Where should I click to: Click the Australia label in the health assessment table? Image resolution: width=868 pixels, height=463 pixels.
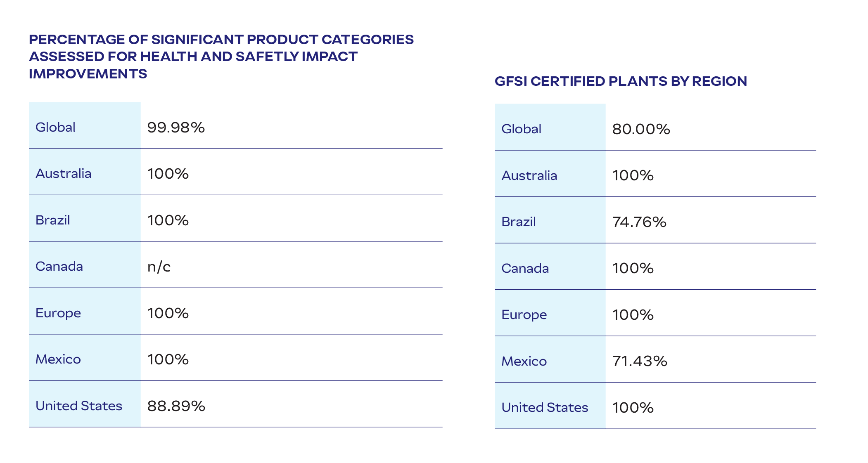[x=63, y=174]
